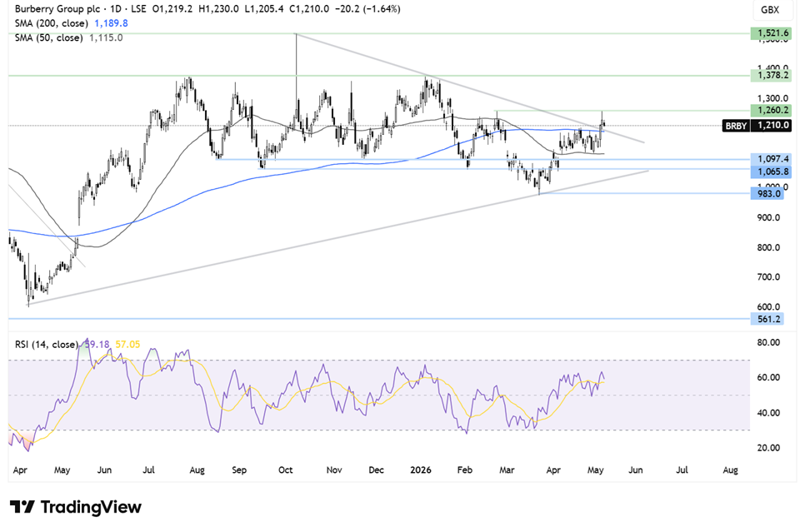Image resolution: width=805 pixels, height=532 pixels.
Task: Click the −20.2 (−1.64%) change value
Action: (x=367, y=8)
